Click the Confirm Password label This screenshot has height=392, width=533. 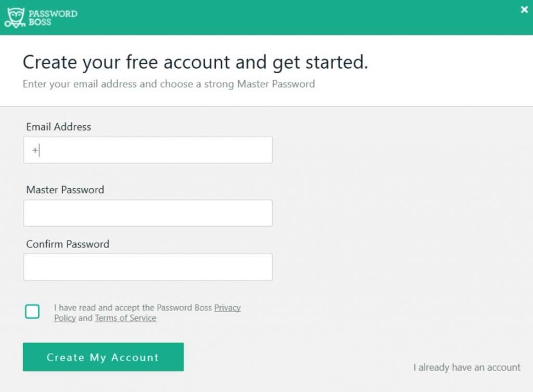coord(68,244)
